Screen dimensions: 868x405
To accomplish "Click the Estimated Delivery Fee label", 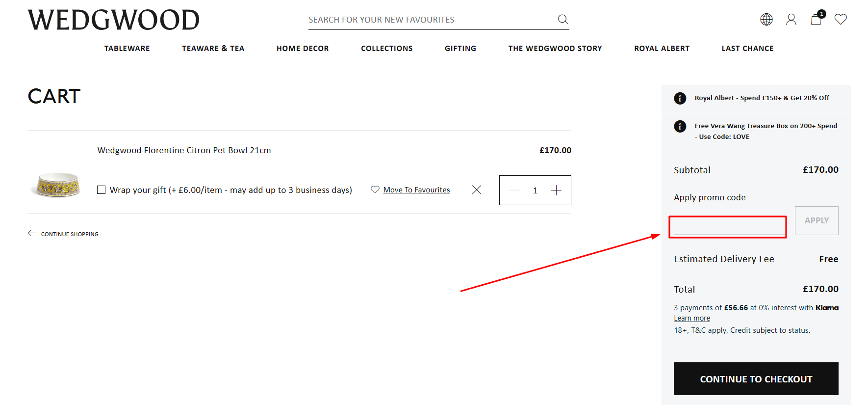I will click(724, 259).
